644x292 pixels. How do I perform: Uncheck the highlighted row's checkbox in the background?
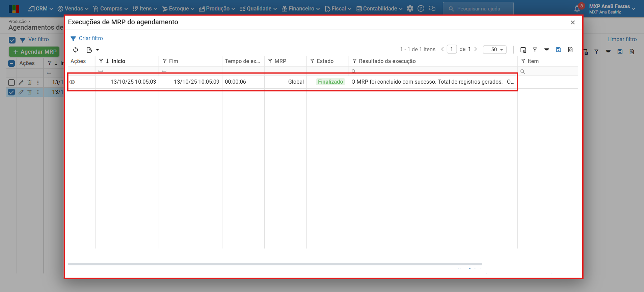(11, 92)
